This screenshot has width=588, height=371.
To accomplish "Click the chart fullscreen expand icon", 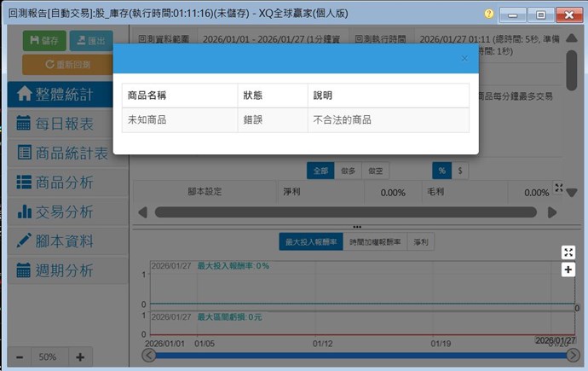I will 568,252.
